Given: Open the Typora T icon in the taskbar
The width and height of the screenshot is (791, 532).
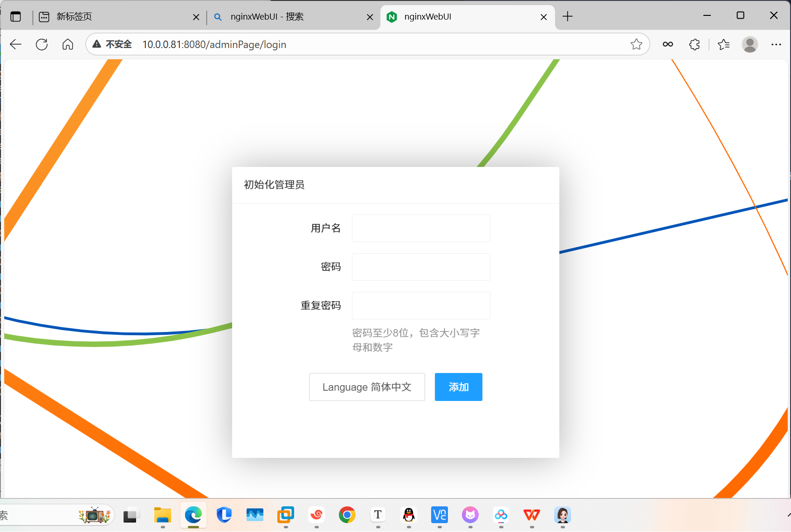Looking at the screenshot, I should 378,515.
